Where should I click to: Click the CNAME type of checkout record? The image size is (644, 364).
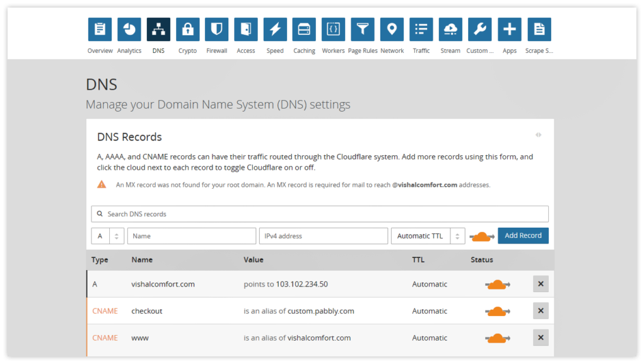coord(105,311)
